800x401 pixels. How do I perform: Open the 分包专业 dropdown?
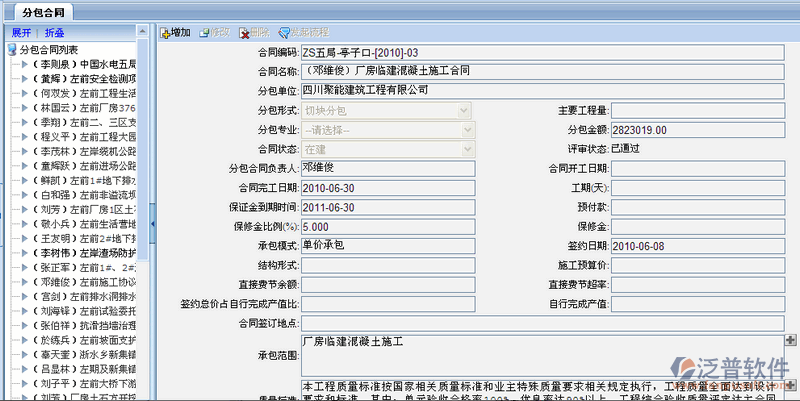point(468,130)
